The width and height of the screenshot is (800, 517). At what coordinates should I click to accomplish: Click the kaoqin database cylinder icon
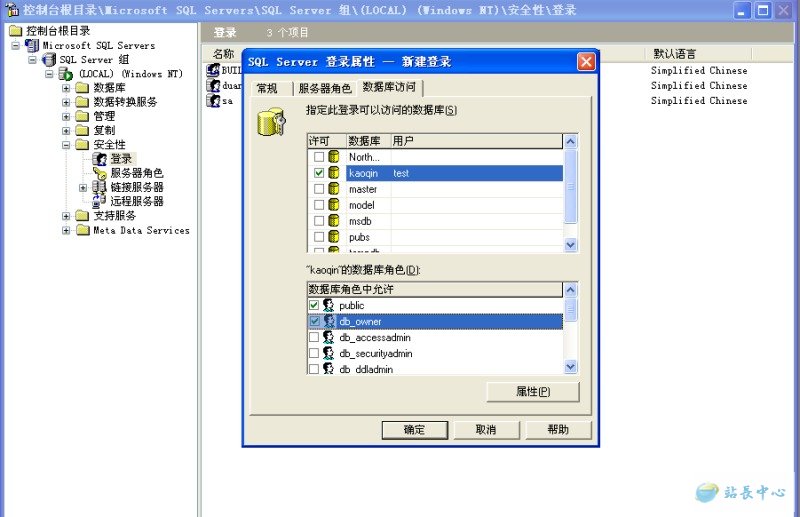[334, 173]
